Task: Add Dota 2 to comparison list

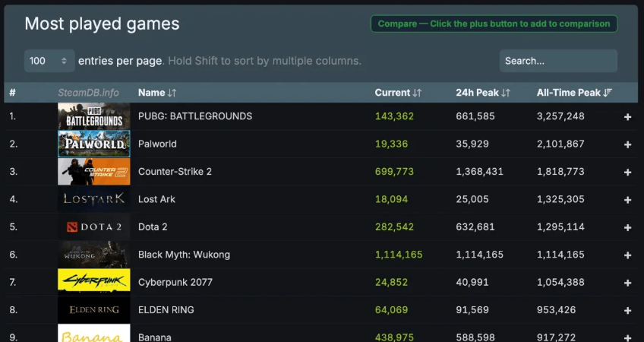Action: pyautogui.click(x=627, y=227)
